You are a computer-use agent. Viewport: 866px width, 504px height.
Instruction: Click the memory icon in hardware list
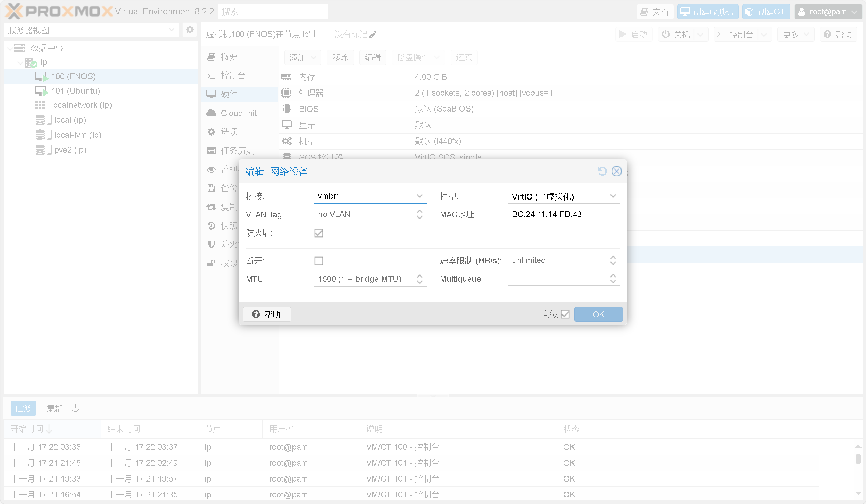pos(286,77)
